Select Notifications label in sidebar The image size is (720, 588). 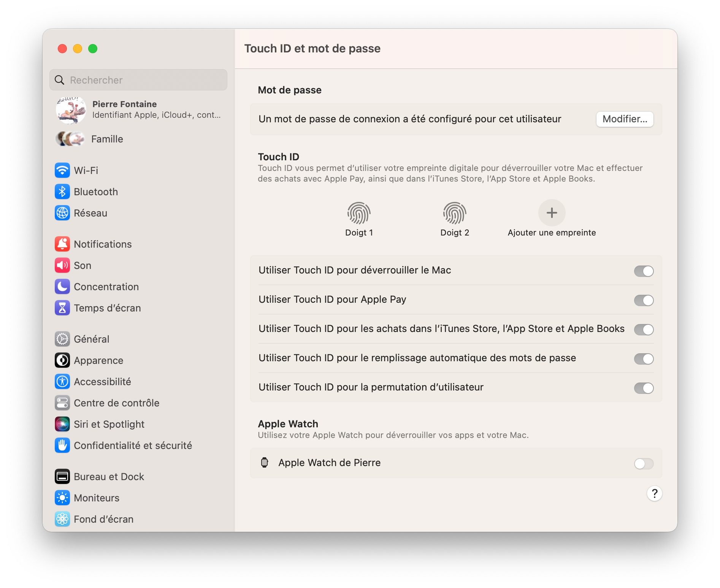tap(103, 244)
